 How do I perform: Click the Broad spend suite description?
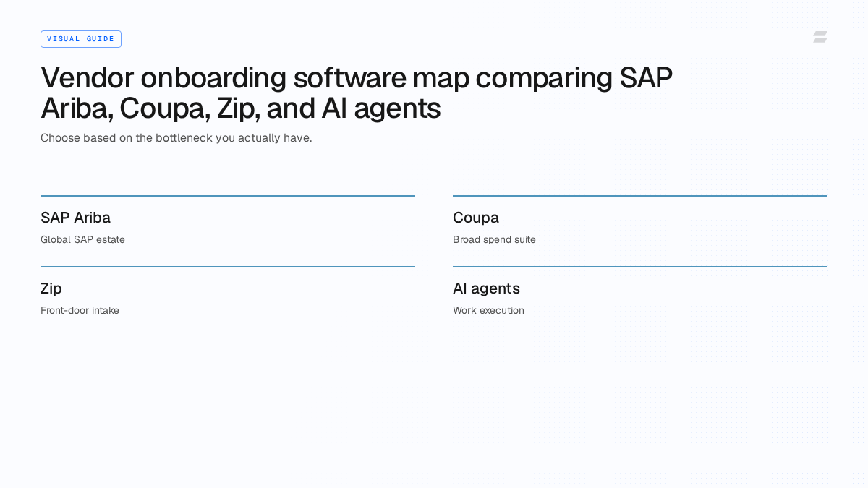pos(494,239)
